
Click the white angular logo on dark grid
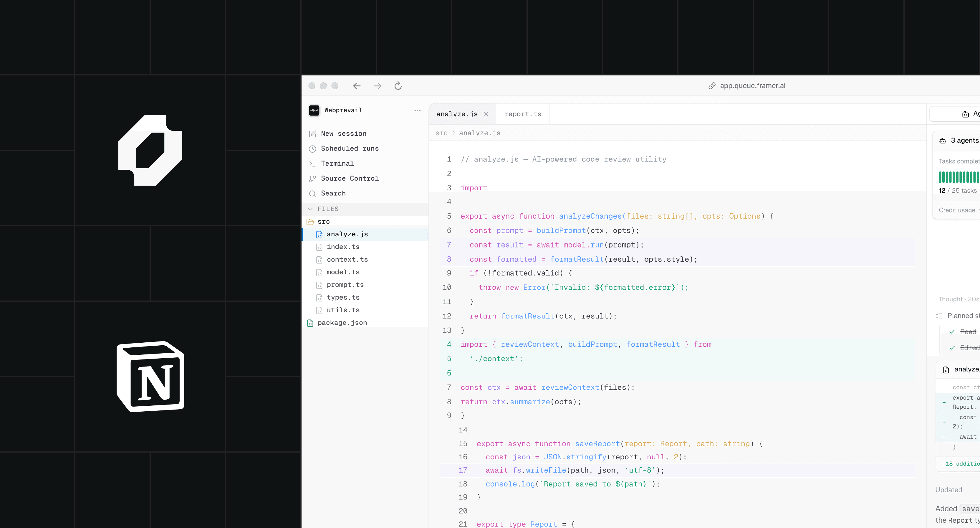(150, 150)
